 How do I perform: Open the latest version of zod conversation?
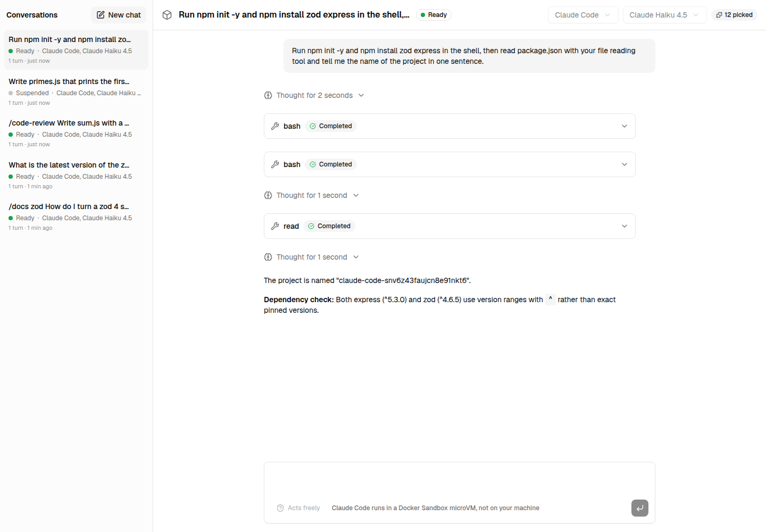pos(76,176)
